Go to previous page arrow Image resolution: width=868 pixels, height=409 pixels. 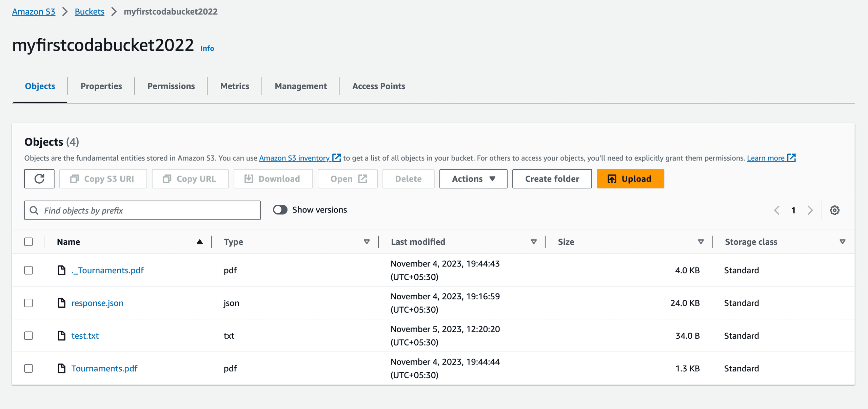point(777,210)
